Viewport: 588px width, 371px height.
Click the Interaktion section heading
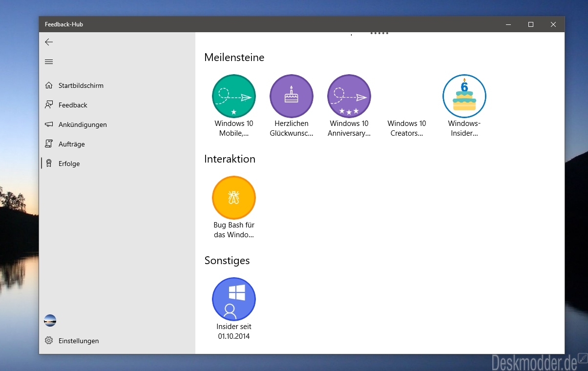pyautogui.click(x=230, y=159)
